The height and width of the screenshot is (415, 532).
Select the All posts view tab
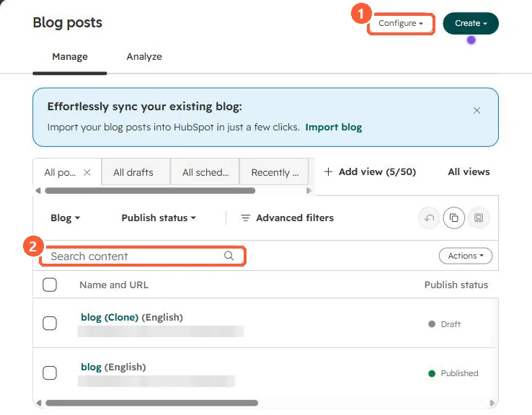(x=60, y=173)
